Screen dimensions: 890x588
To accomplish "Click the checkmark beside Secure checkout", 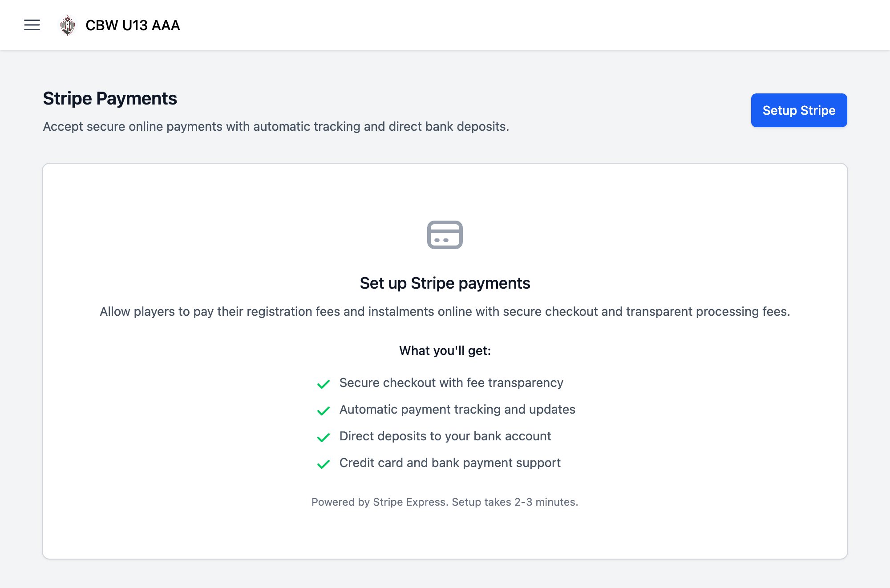I will [x=324, y=384].
